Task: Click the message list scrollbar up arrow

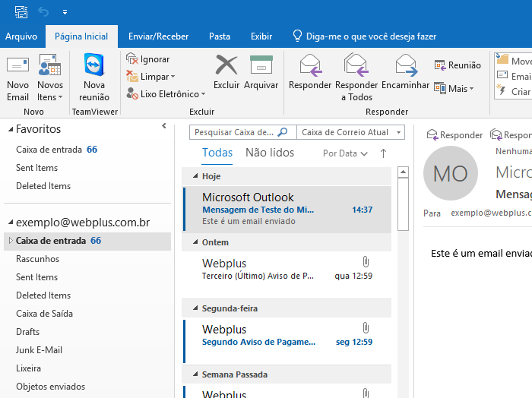Action: pos(403,172)
